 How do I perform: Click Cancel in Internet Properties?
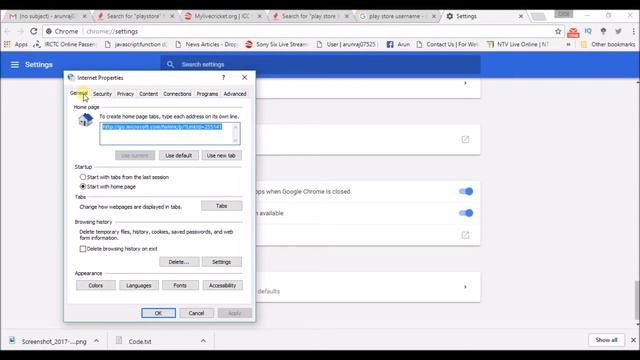tap(196, 313)
